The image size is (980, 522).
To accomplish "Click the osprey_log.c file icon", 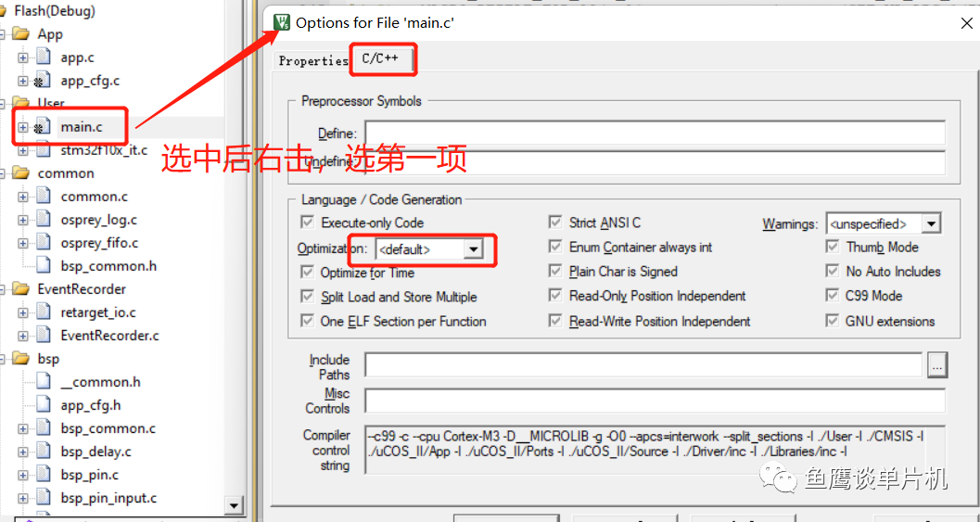I will tap(43, 220).
